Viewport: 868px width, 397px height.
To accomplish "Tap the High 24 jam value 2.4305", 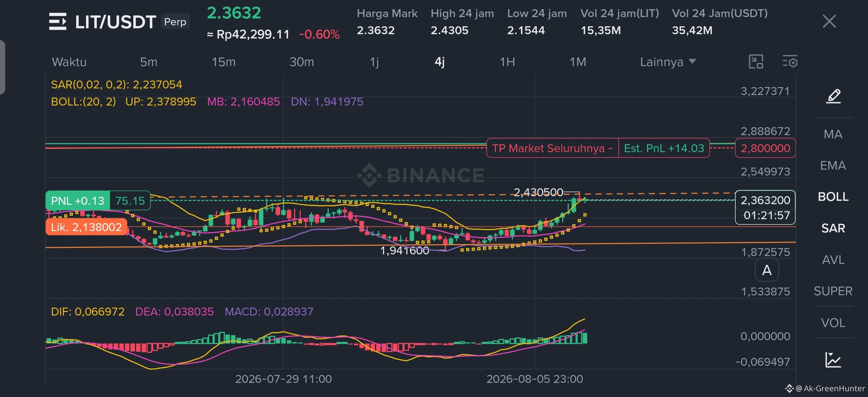I will click(x=449, y=30).
